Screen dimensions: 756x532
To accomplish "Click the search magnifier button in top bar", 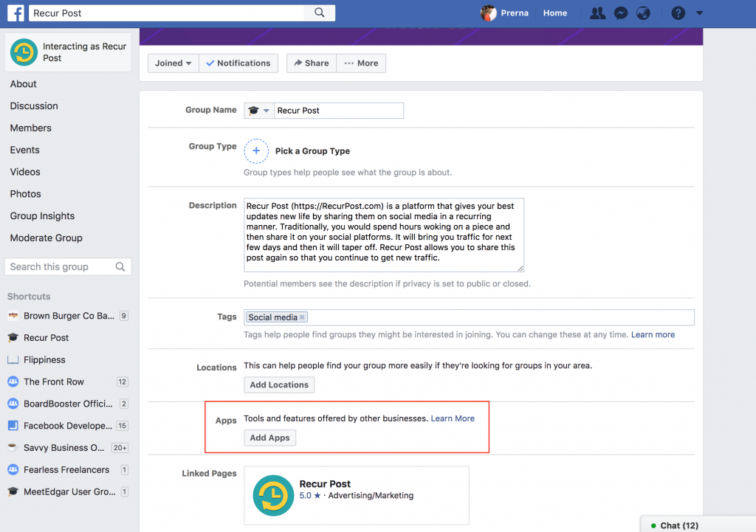I will tap(320, 13).
